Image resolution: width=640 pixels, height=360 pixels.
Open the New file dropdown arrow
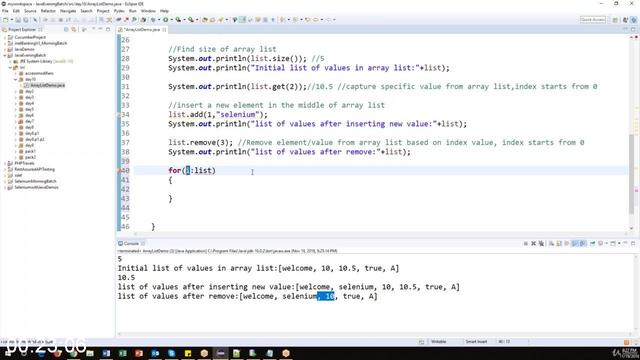pyautogui.click(x=12, y=20)
